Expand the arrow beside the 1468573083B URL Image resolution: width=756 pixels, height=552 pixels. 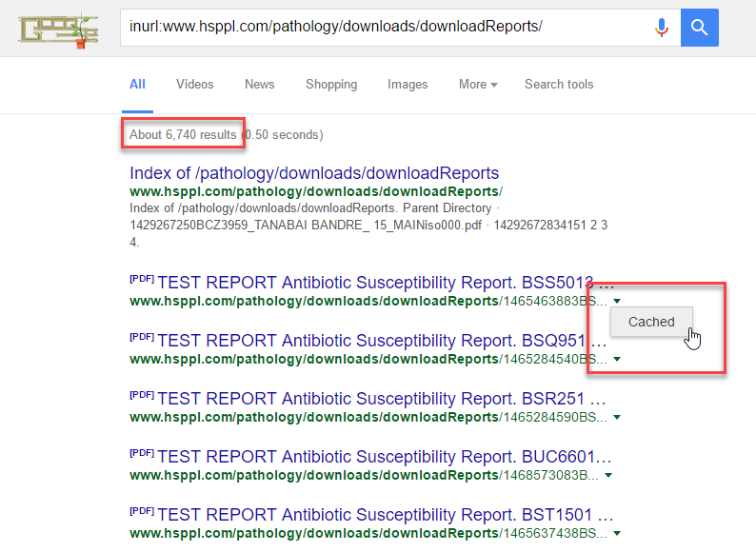click(608, 475)
